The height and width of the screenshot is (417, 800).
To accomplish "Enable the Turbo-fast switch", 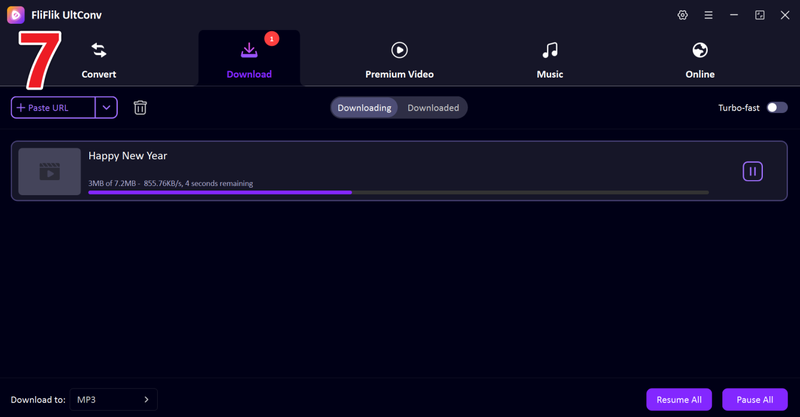I will click(777, 108).
